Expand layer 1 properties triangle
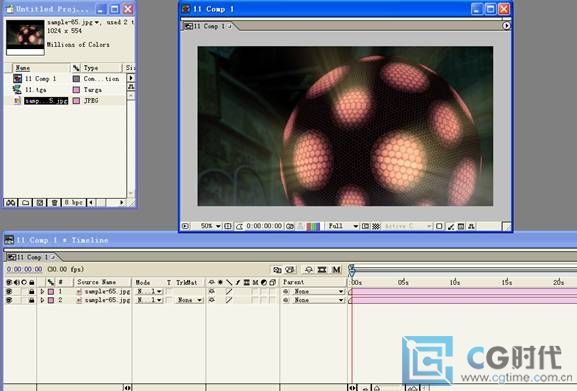 click(42, 291)
